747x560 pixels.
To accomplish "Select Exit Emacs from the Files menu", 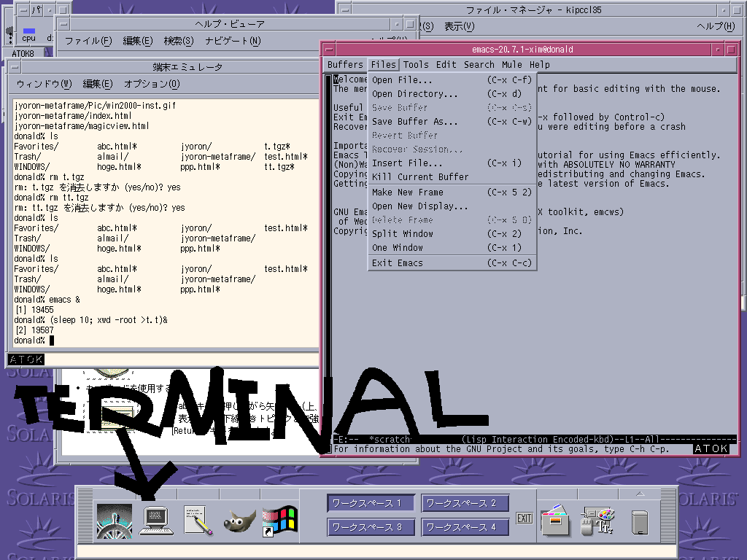I will (x=452, y=262).
